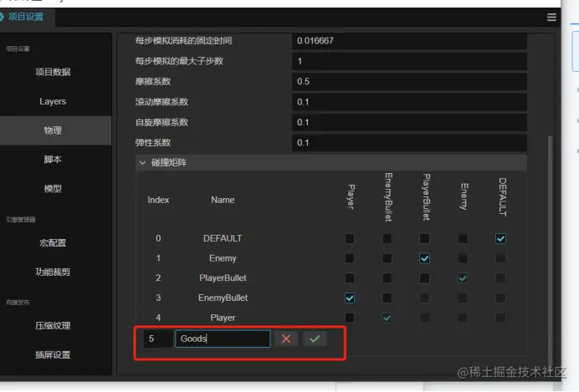Viewport: 579px width, 392px height.
Task: Edit the 滚动摩擦系数 field
Action: tap(409, 102)
